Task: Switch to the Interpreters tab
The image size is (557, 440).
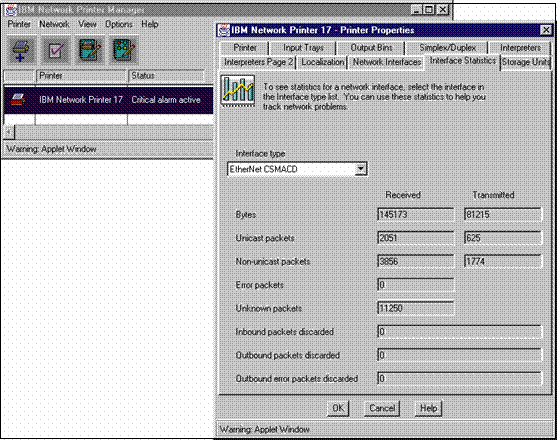Action: (520, 48)
